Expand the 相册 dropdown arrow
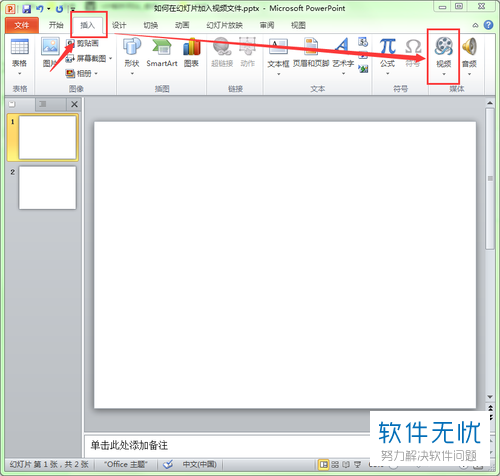 click(96, 73)
